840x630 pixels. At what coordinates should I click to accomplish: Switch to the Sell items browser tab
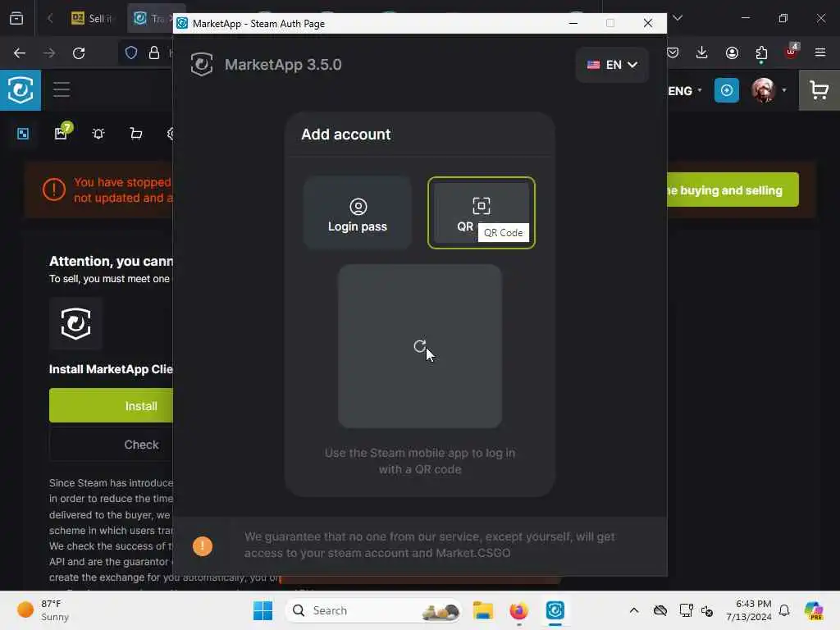[92, 18]
